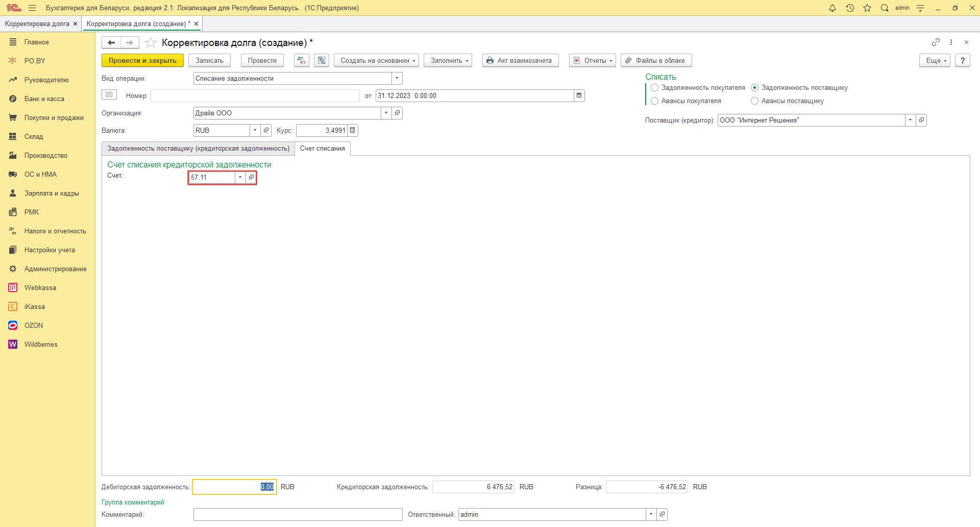Open the calendar picker for date
Image resolution: width=980 pixels, height=527 pixels.
(x=579, y=95)
